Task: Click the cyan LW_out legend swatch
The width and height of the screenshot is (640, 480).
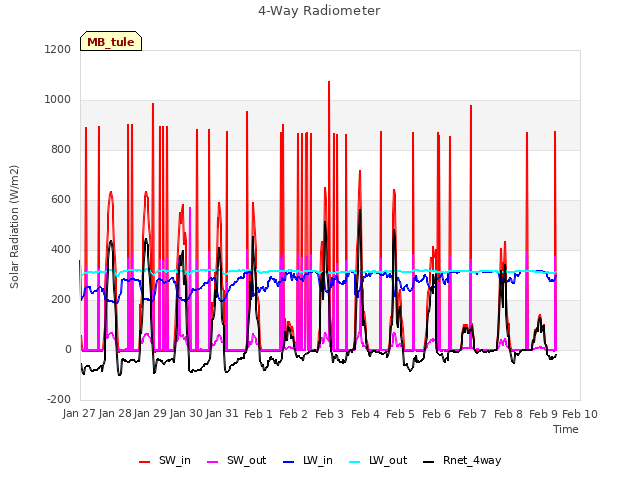Action: pyautogui.click(x=355, y=462)
